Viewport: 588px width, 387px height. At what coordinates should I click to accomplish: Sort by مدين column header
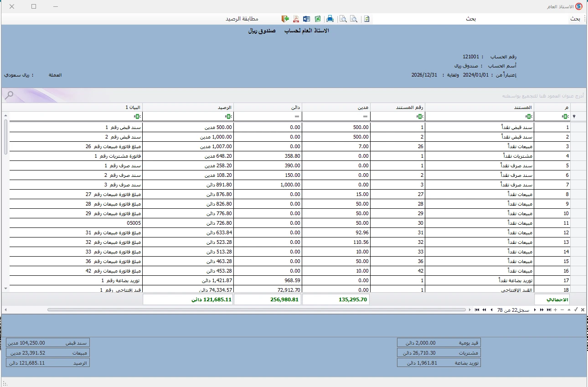(336, 107)
